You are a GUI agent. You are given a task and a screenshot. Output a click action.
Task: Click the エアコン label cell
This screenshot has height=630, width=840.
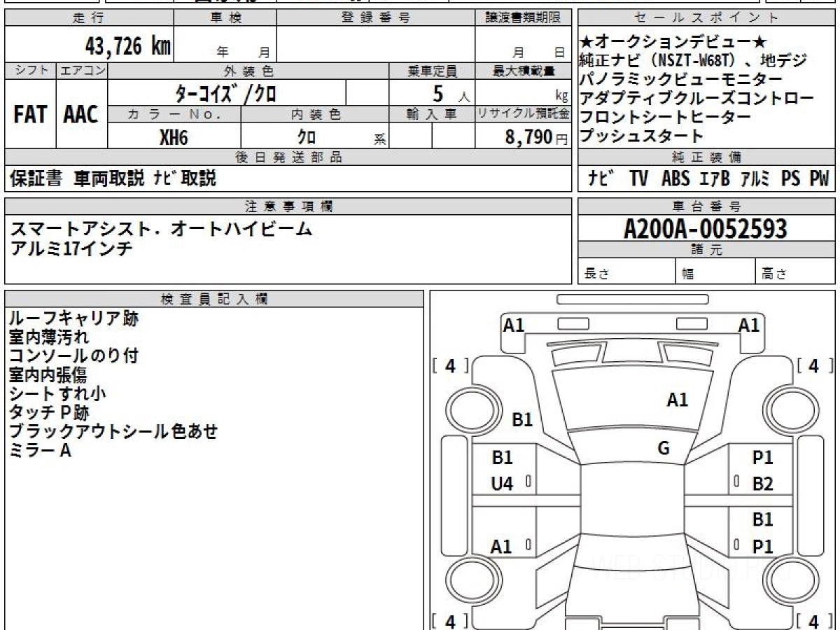point(82,71)
